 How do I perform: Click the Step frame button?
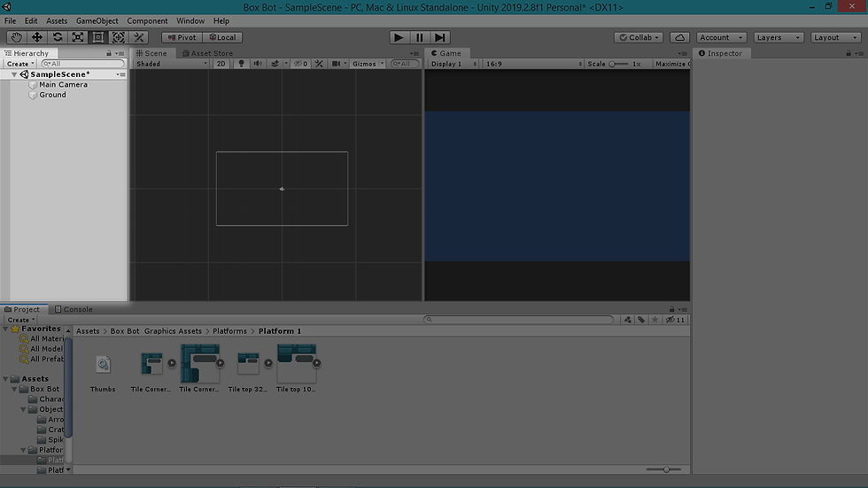[440, 37]
